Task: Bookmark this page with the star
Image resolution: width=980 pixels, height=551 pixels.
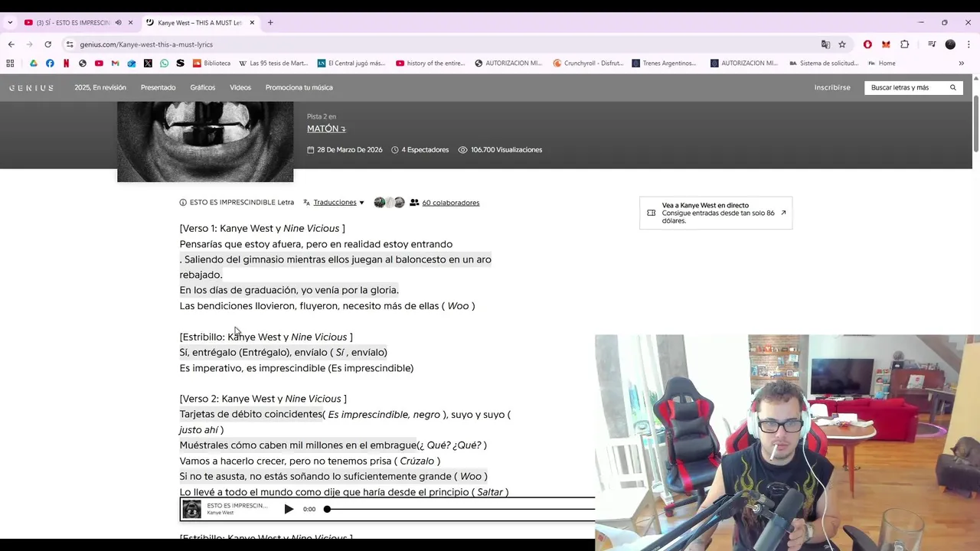Action: pyautogui.click(x=842, y=44)
